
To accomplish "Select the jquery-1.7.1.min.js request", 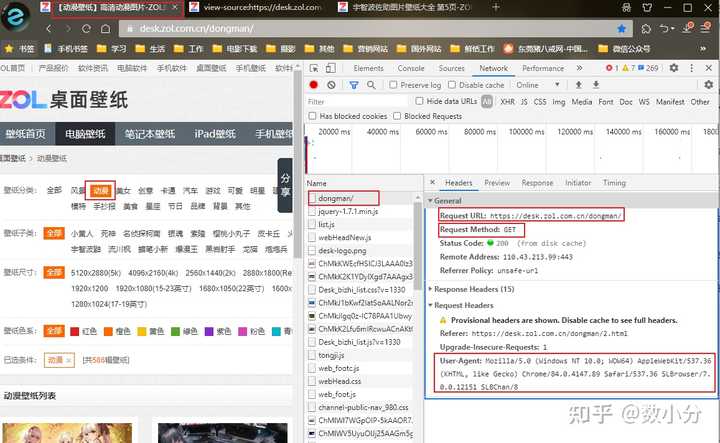I will [x=360, y=211].
